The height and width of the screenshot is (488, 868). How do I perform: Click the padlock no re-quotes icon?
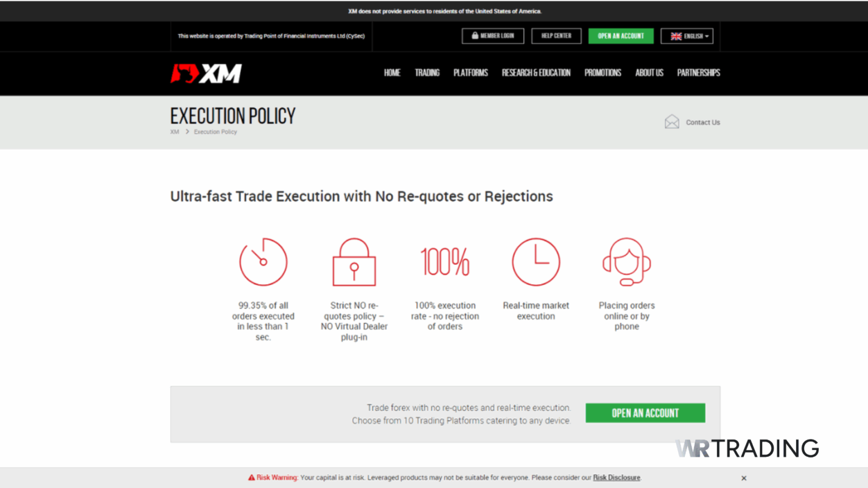354,262
